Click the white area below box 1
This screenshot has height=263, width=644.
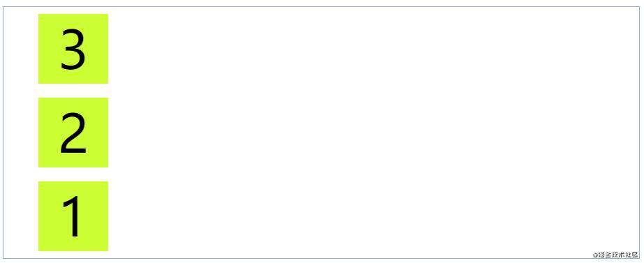point(73,255)
